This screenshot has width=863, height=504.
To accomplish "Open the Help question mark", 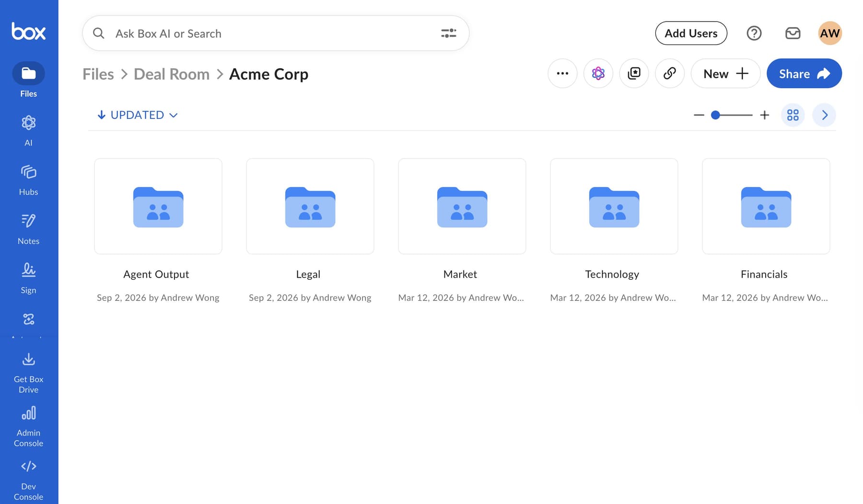I will click(x=754, y=33).
